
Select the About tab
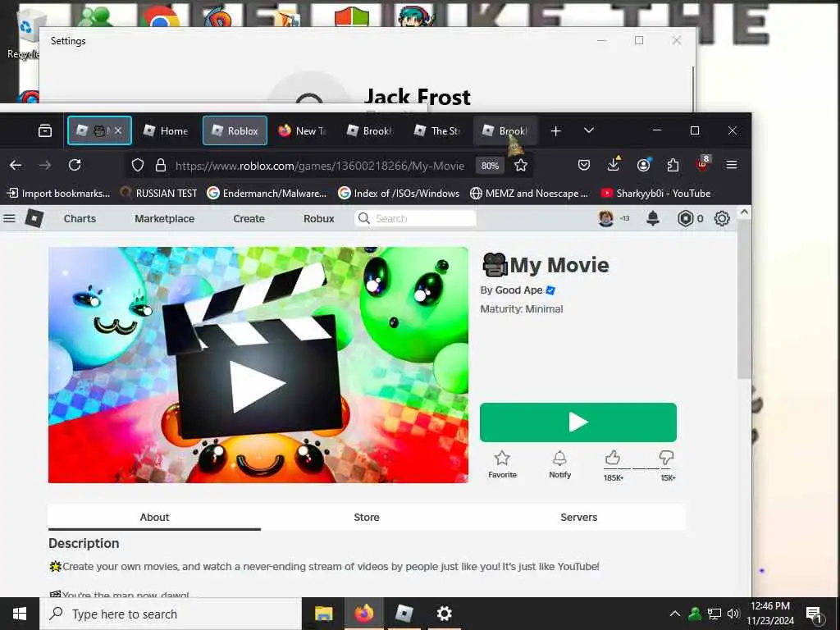[154, 517]
